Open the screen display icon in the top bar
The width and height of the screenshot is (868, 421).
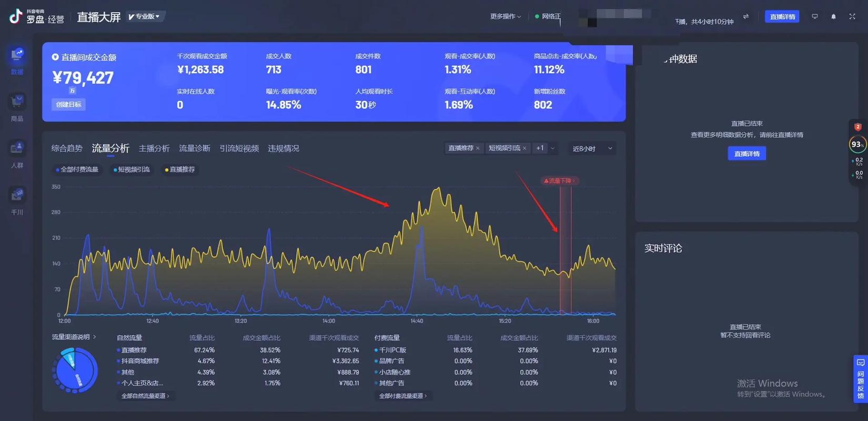point(815,17)
